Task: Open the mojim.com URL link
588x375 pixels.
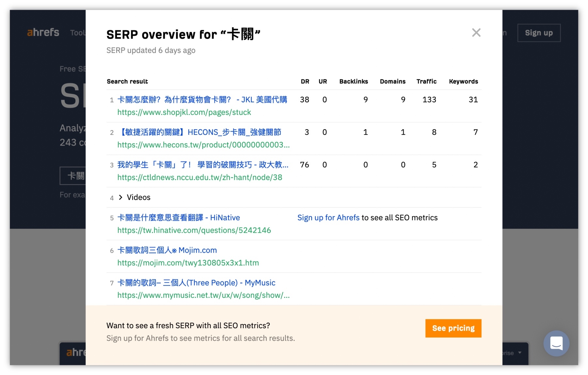Action: 188,263
